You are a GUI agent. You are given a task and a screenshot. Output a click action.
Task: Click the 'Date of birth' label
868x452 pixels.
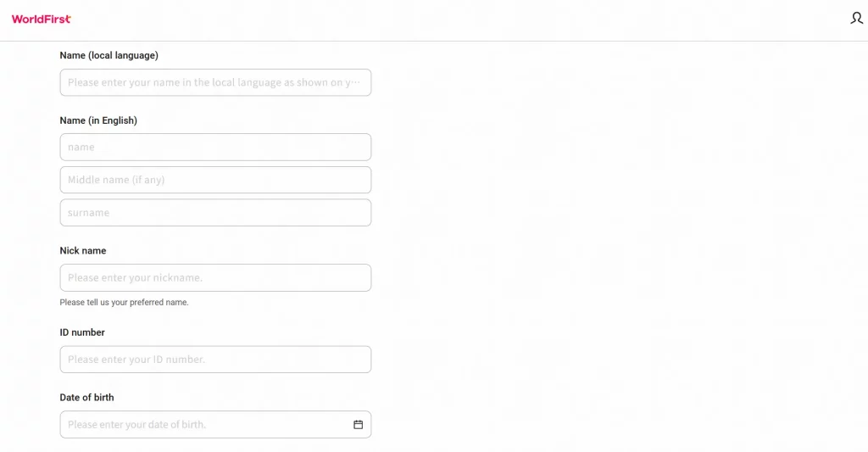tap(87, 397)
